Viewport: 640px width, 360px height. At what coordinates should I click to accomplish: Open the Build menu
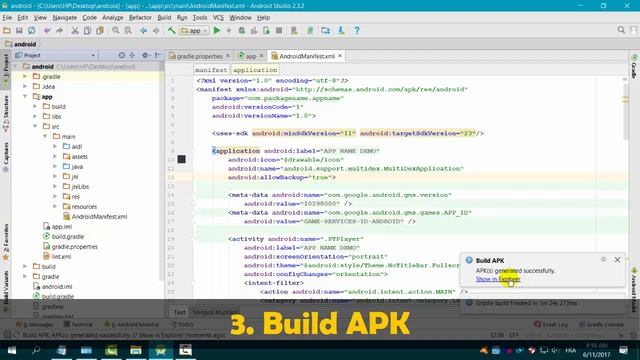pos(164,18)
